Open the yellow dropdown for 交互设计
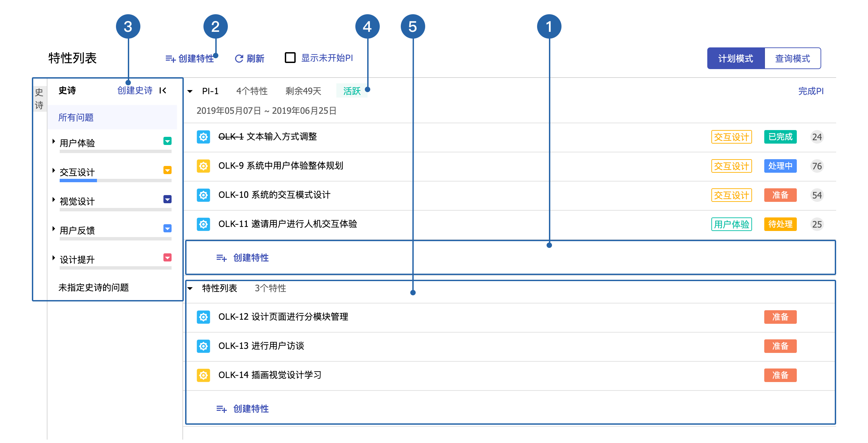Screen dimensions: 868x443 tap(167, 170)
